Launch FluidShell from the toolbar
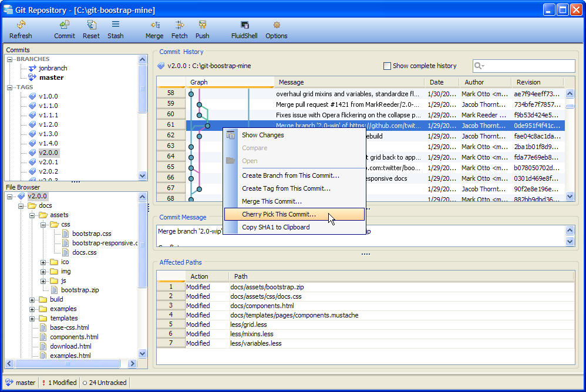The image size is (586, 392). click(244, 29)
